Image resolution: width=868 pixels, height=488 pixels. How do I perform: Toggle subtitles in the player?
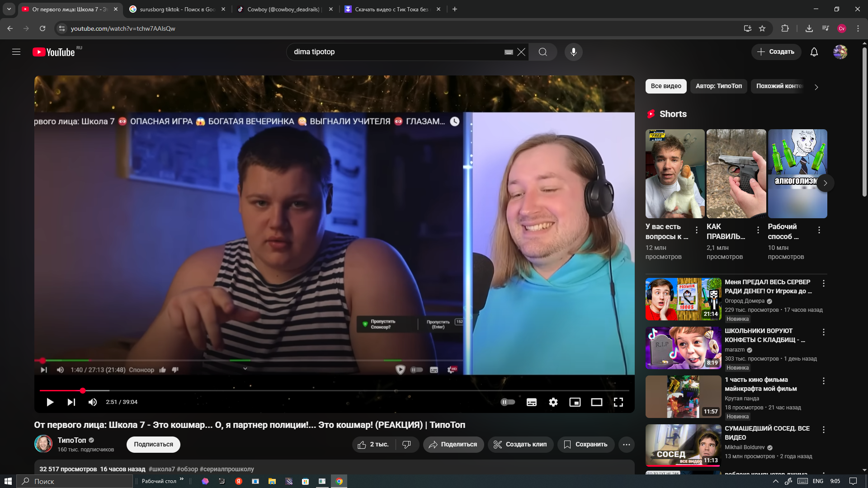click(532, 402)
